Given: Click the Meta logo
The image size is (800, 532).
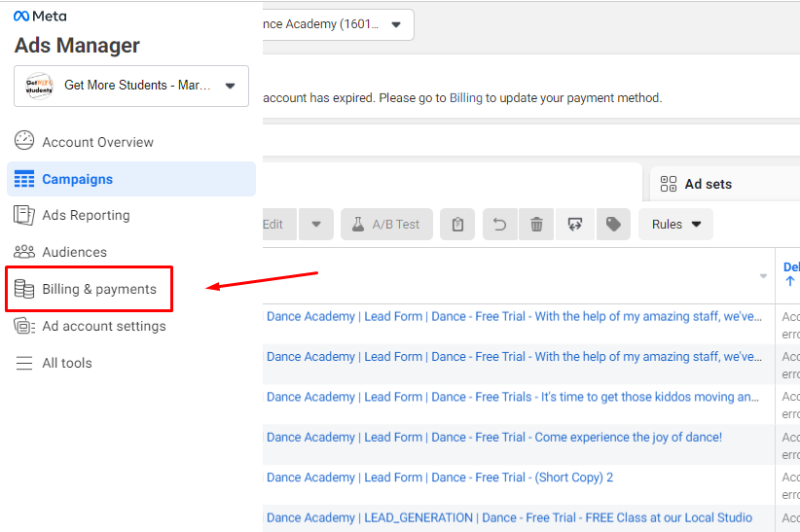Looking at the screenshot, I should (x=40, y=17).
